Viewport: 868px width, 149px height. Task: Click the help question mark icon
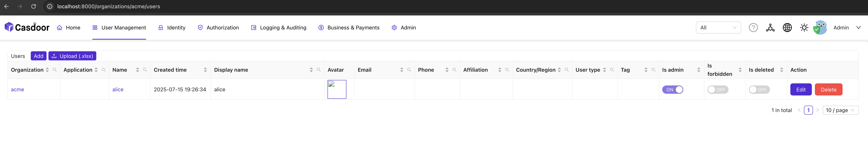point(753,28)
